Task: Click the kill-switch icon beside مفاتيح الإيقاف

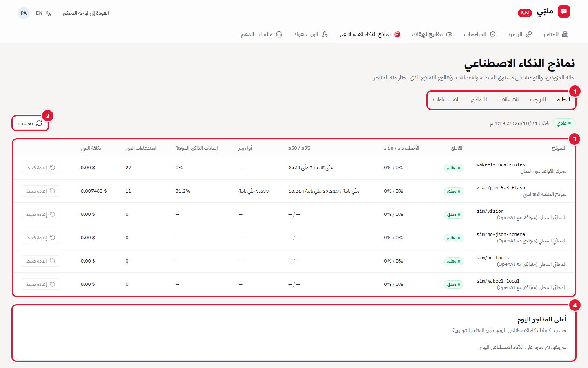Action: coord(449,34)
